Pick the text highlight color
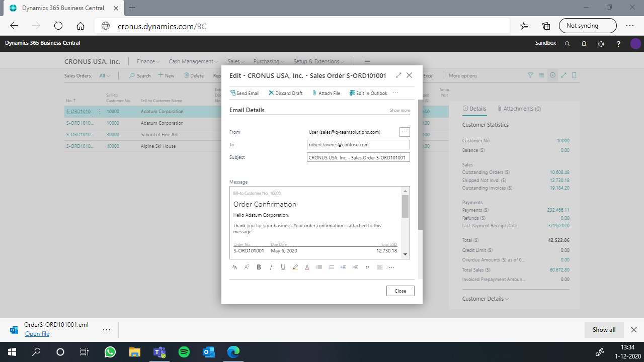This screenshot has height=362, width=644. click(x=295, y=267)
